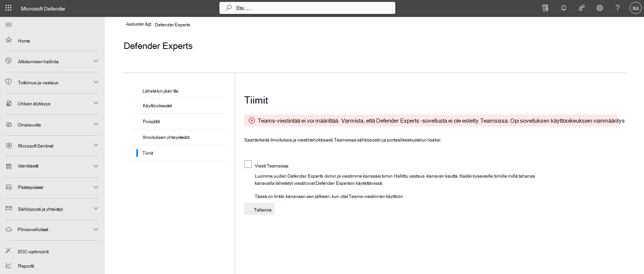The height and width of the screenshot is (274, 644).
Task: Click the red error icon in banner
Action: tap(252, 120)
